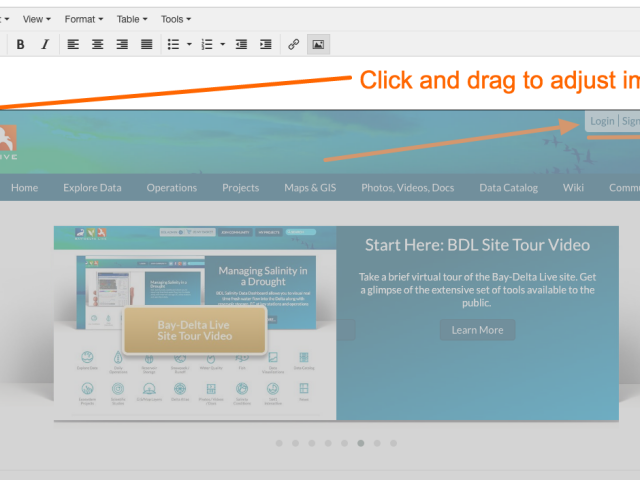Select the seventh carousel dot

377,443
